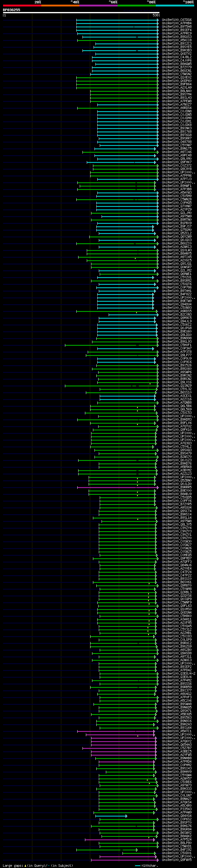Select the UniRef100_A7PMD4 label
This screenshot has height=868, width=197.
click(x=177, y=761)
